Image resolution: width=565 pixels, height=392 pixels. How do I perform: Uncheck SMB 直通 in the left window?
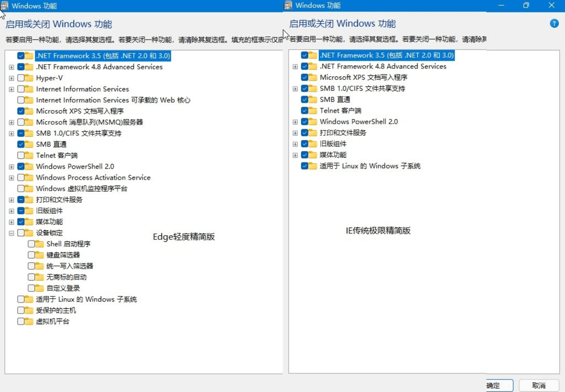(x=21, y=144)
